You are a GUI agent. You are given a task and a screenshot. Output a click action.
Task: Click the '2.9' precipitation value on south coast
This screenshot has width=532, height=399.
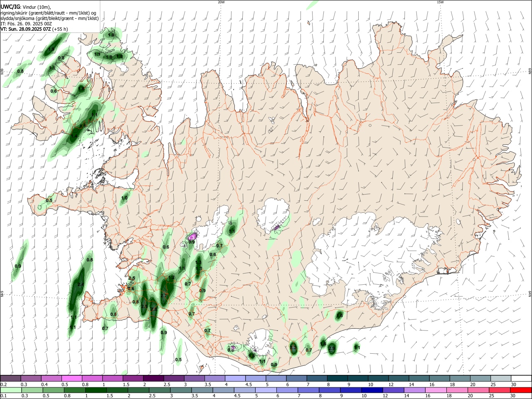tap(332, 348)
